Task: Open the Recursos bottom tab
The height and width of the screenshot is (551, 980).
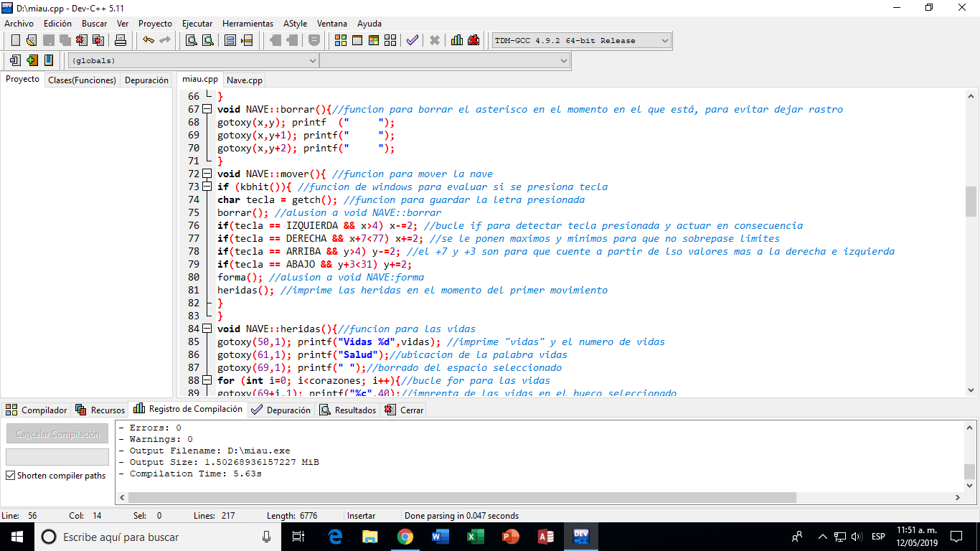Action: tap(100, 410)
